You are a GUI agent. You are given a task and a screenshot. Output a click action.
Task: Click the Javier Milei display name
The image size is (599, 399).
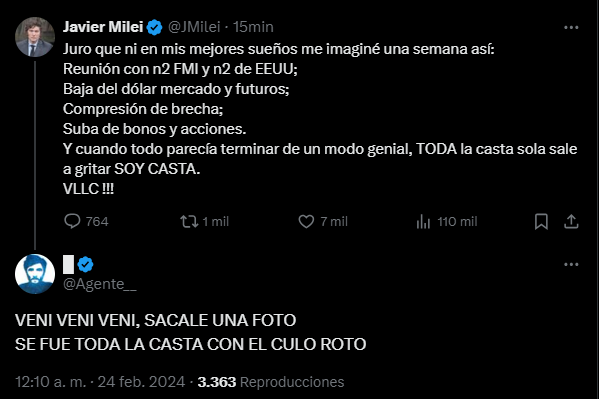[x=103, y=27]
